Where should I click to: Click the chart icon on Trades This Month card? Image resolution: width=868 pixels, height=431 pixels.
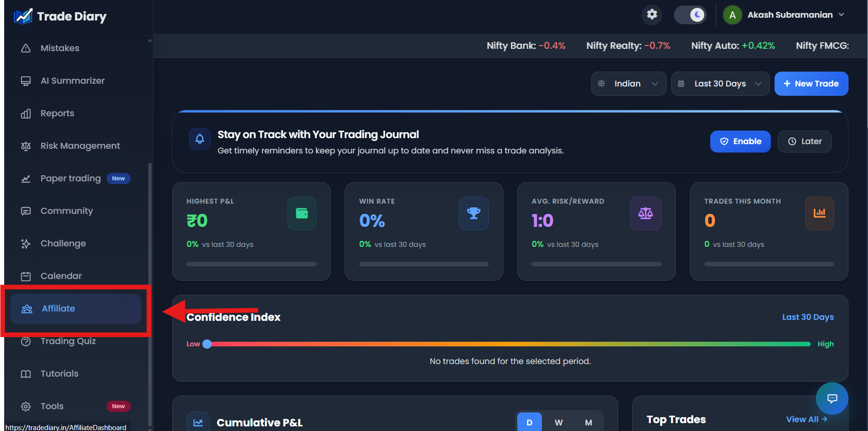(820, 213)
